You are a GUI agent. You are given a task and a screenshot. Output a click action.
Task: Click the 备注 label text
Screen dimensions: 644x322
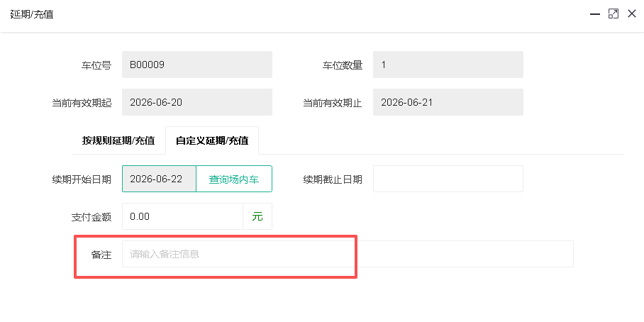[101, 255]
